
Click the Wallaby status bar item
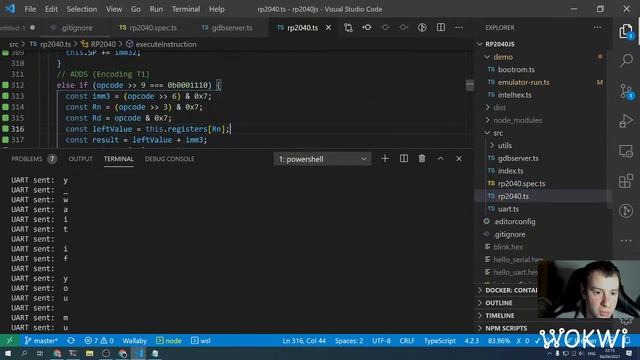[134, 340]
